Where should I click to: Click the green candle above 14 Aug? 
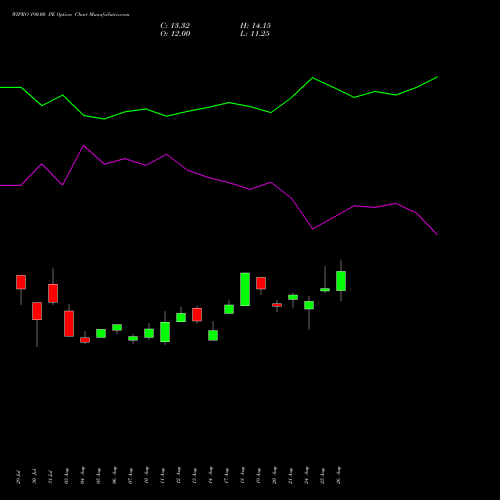point(213,335)
